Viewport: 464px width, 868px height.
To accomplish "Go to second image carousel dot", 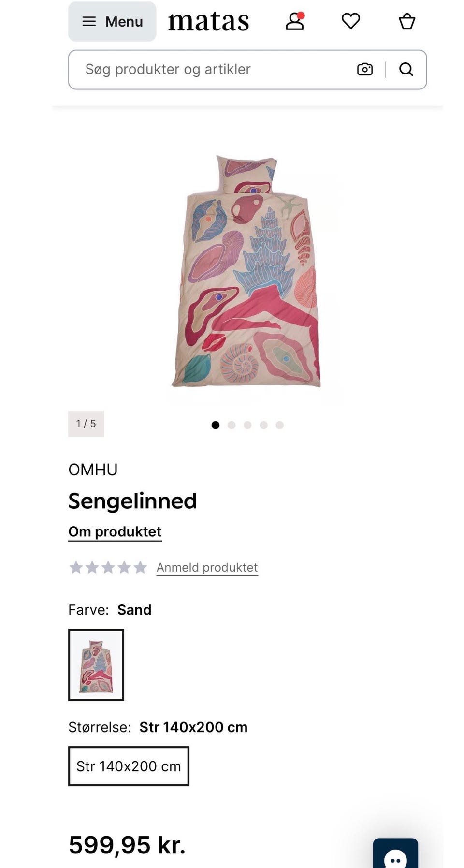I will (232, 425).
